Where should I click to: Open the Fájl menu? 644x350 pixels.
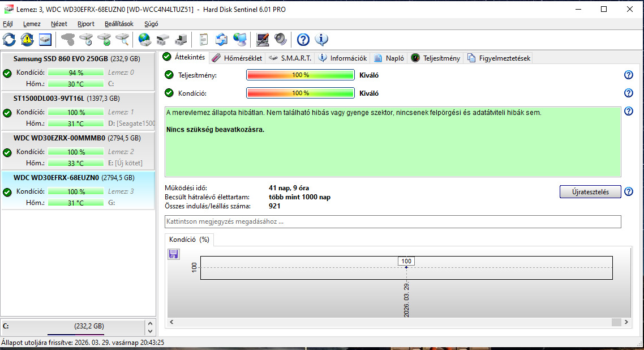[x=8, y=24]
